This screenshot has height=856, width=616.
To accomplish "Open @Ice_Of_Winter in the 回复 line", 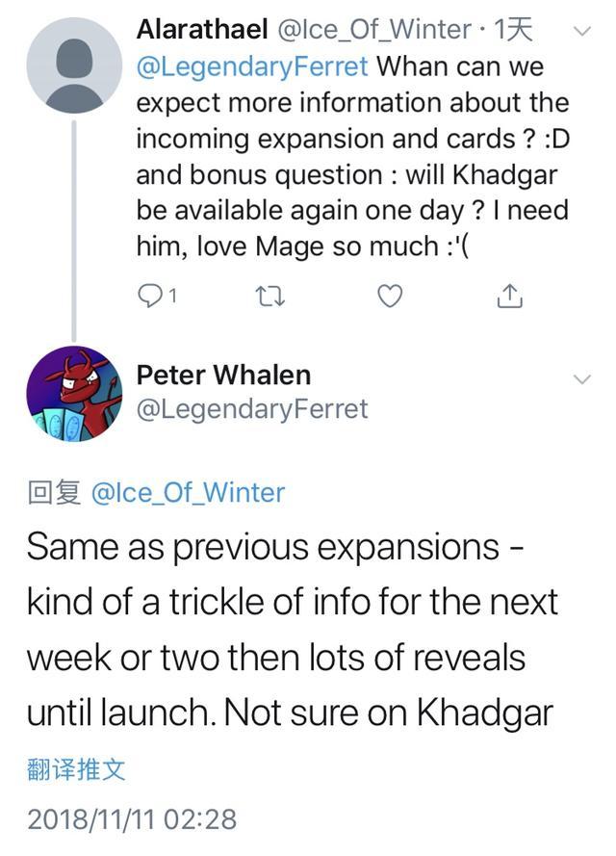I will point(188,492).
